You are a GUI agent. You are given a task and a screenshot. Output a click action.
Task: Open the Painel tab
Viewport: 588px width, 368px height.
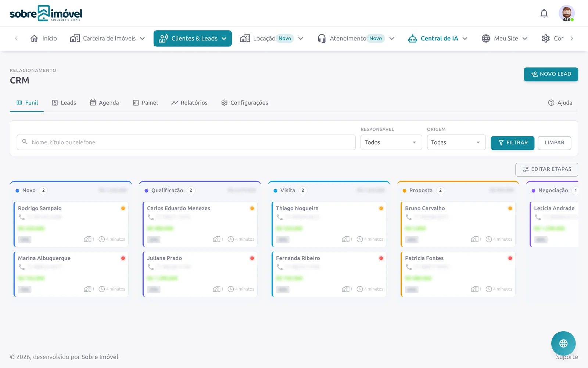pos(146,103)
